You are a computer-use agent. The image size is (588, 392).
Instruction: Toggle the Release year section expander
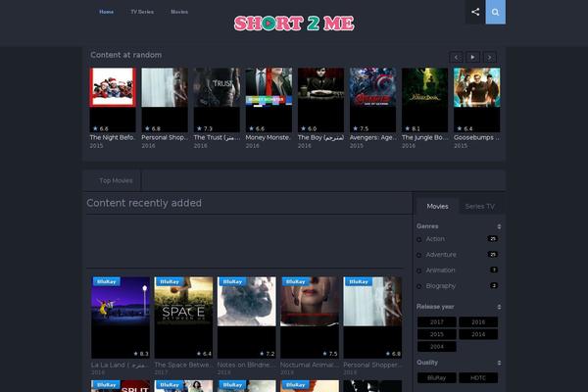[x=497, y=307]
